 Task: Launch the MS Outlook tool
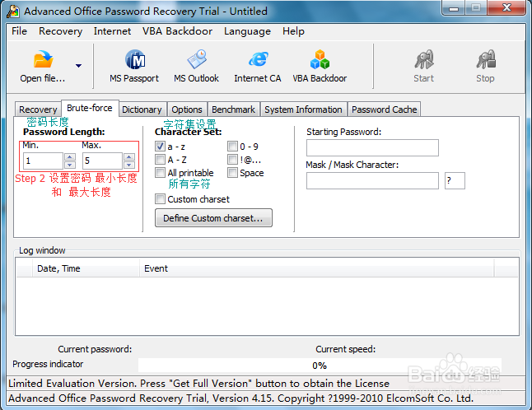[196, 67]
